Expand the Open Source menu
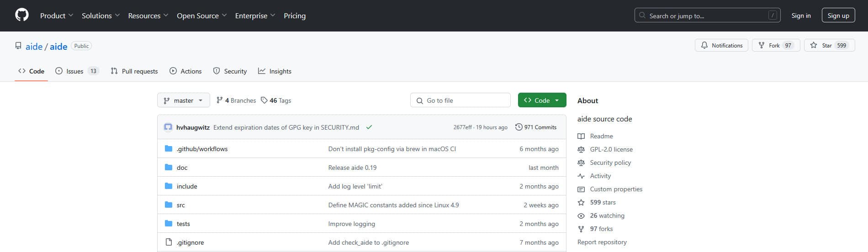Viewport: 868px width, 252px height. 202,16
